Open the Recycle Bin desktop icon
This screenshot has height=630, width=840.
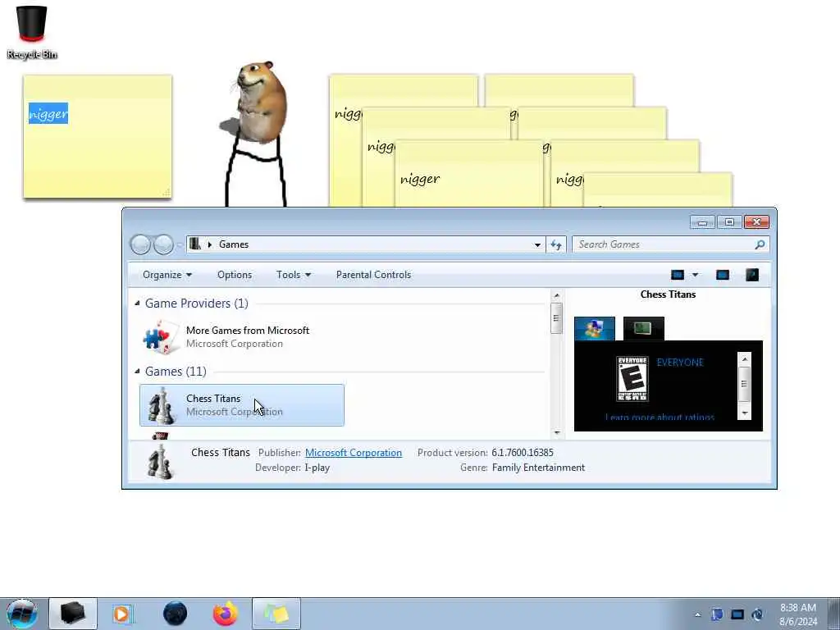click(32, 32)
